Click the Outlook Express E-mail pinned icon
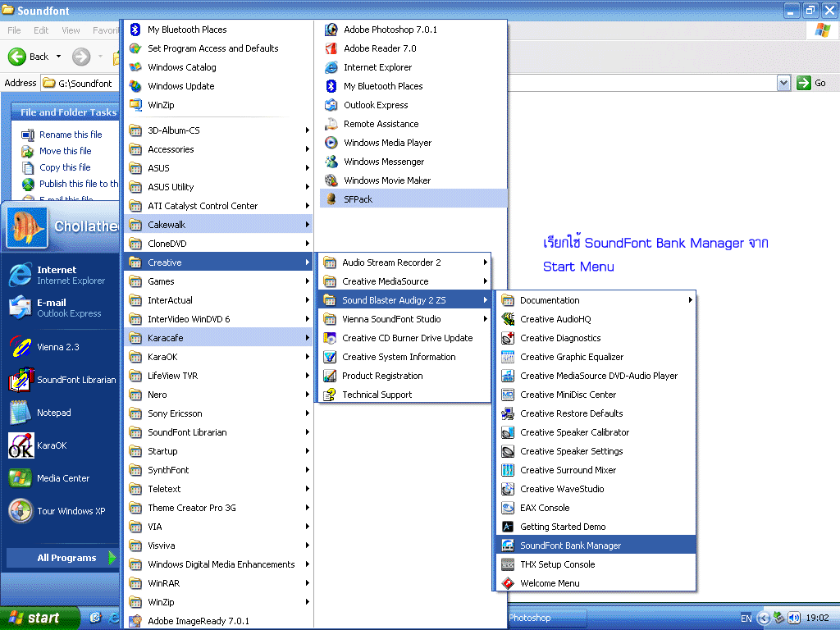The height and width of the screenshot is (630, 840). coord(21,308)
